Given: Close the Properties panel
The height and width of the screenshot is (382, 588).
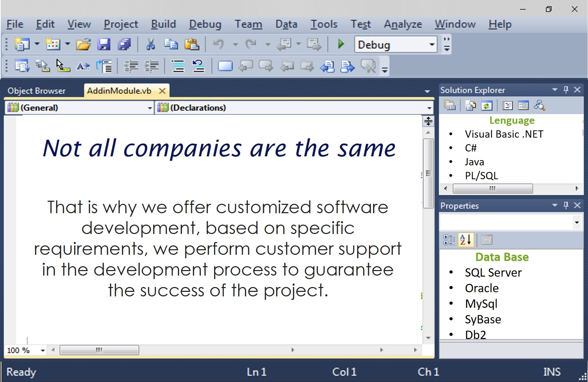Looking at the screenshot, I should [577, 206].
